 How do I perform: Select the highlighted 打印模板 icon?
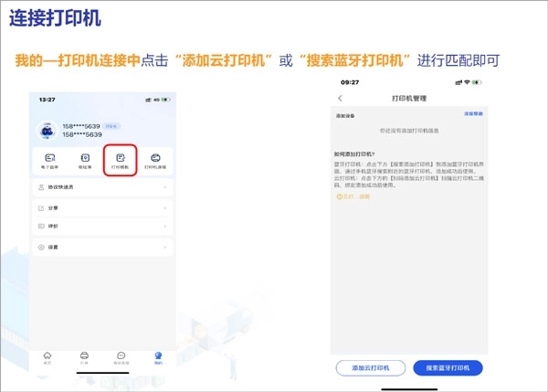(120, 161)
